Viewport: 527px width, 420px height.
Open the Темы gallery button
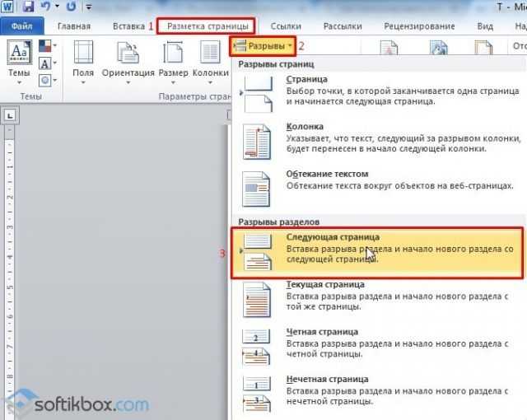click(19, 62)
